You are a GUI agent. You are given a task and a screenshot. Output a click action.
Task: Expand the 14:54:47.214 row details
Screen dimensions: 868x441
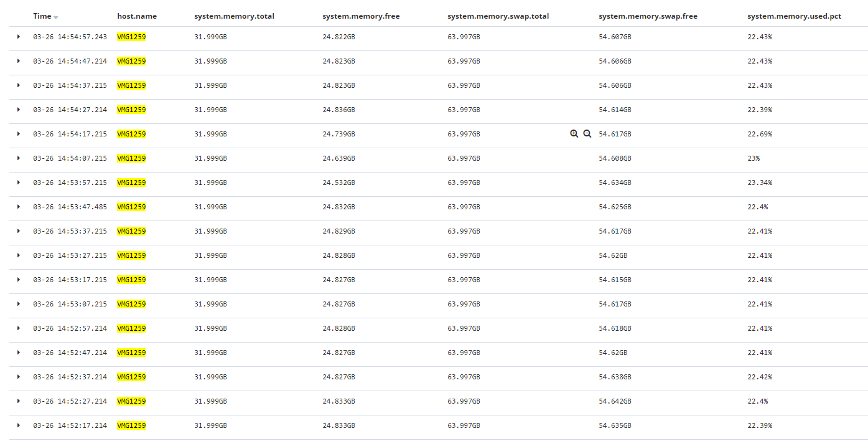(x=19, y=61)
